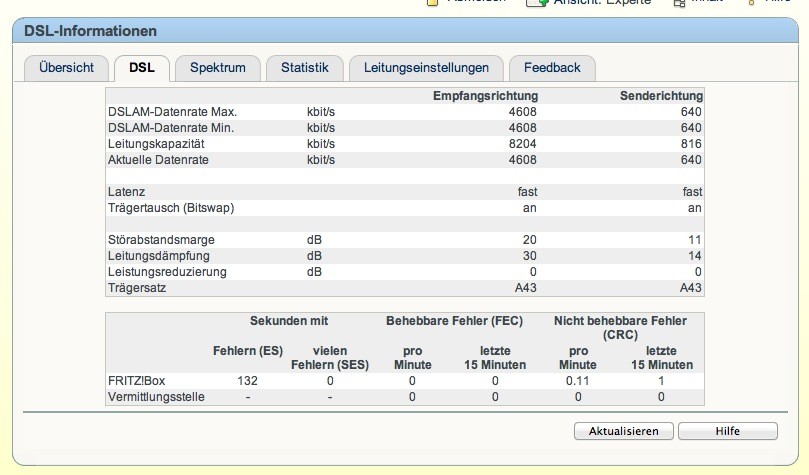Click the Ansicht Experte view icon

pyautogui.click(x=537, y=3)
